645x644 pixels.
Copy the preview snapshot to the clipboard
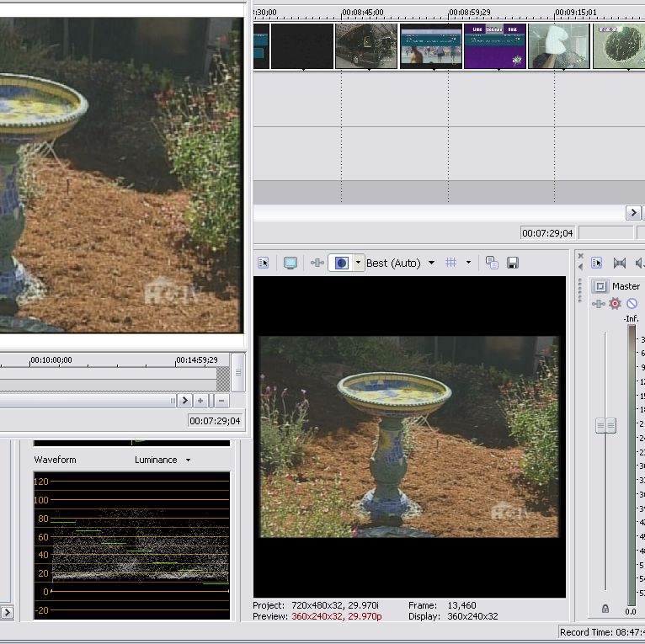point(492,263)
